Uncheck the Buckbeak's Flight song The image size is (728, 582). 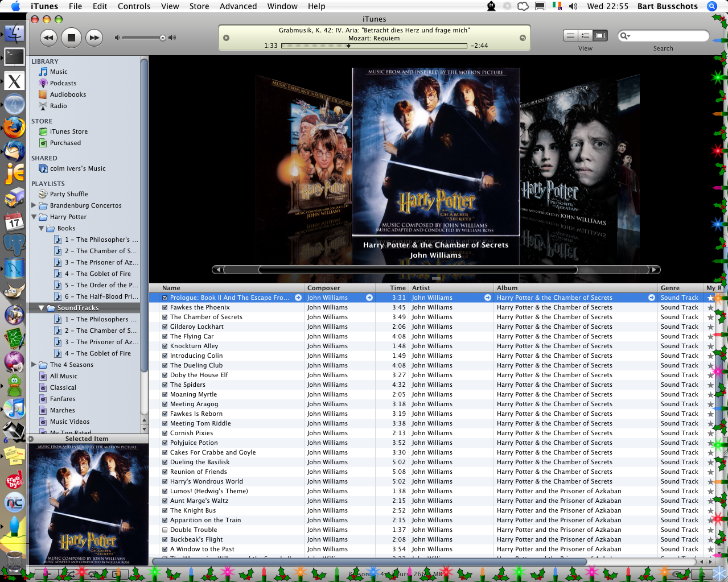click(165, 539)
